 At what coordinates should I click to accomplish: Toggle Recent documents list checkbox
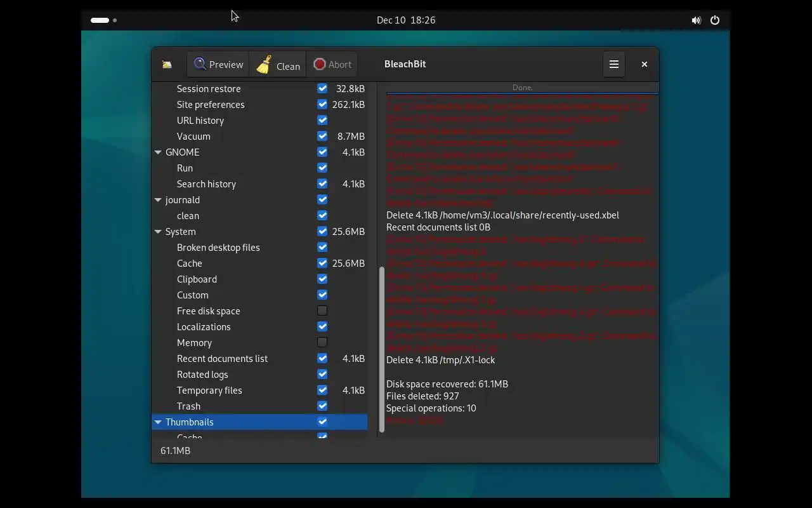(x=322, y=359)
